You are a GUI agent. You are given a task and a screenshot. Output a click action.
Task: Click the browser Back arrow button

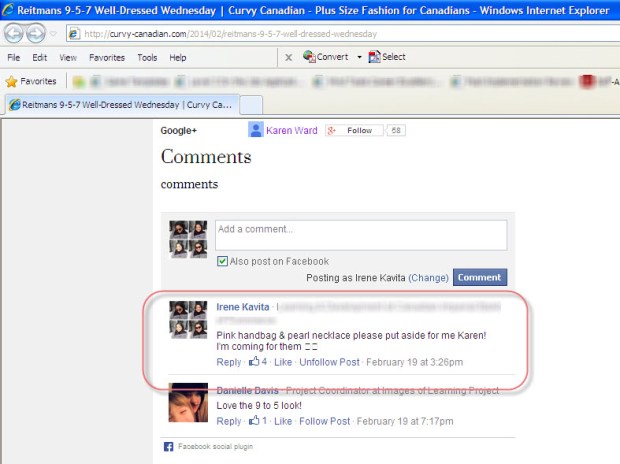[x=15, y=33]
